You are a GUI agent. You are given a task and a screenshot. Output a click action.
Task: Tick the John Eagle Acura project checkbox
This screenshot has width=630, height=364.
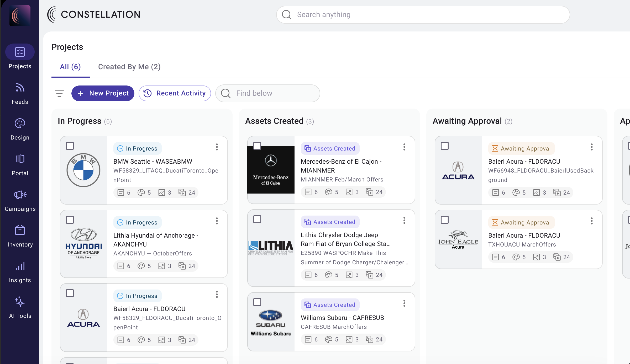[445, 220]
